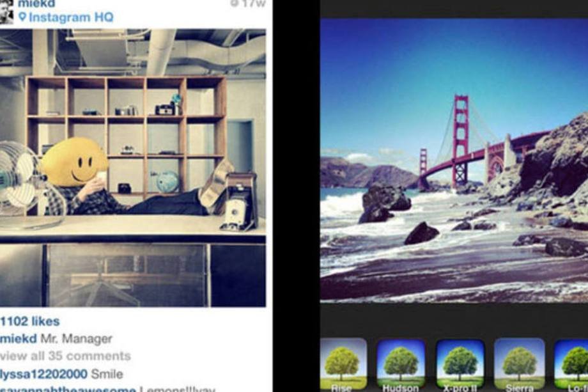Click the Mr. Manager caption text
The height and width of the screenshot is (392, 588).
(x=77, y=339)
